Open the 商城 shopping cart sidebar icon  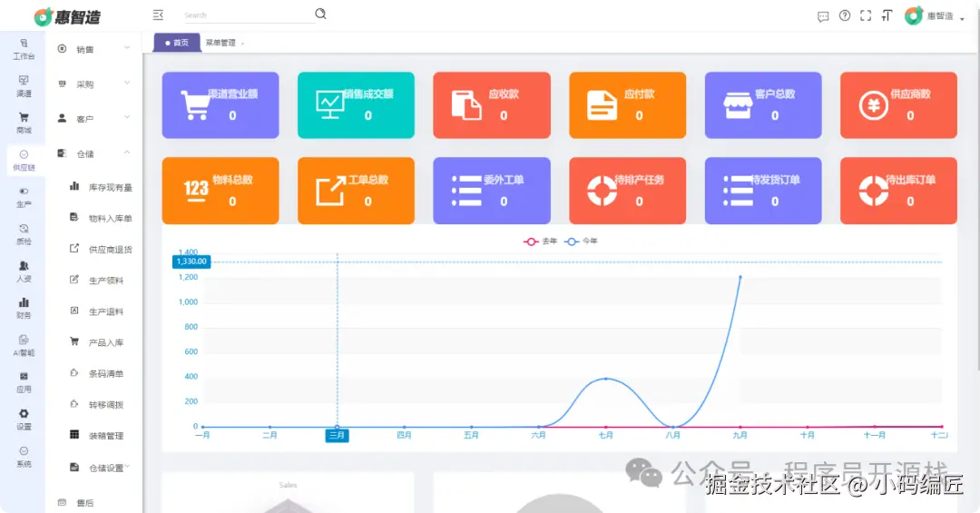click(x=24, y=123)
